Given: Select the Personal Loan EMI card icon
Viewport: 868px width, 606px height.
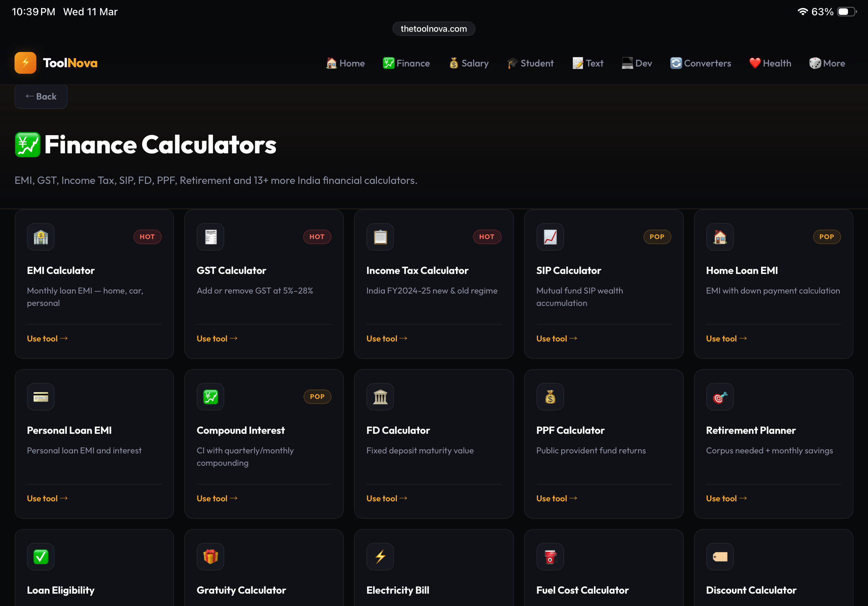Looking at the screenshot, I should pos(40,397).
